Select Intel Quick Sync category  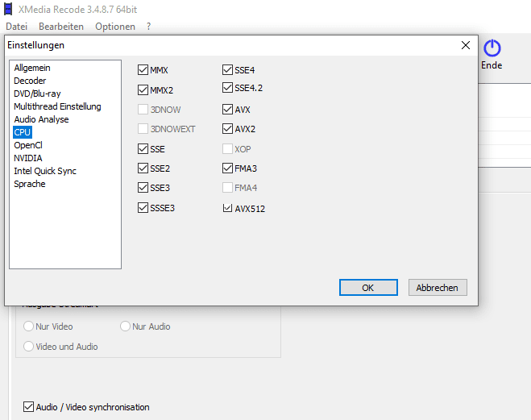tap(45, 171)
